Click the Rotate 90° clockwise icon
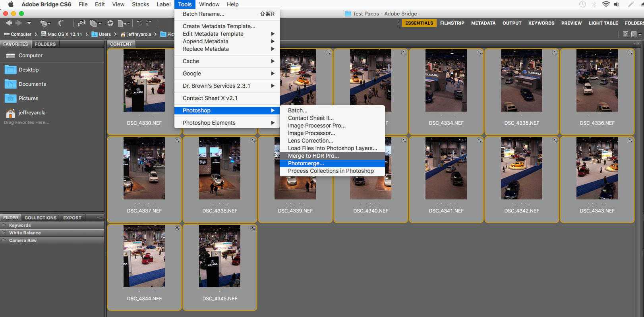The height and width of the screenshot is (317, 644). (149, 23)
